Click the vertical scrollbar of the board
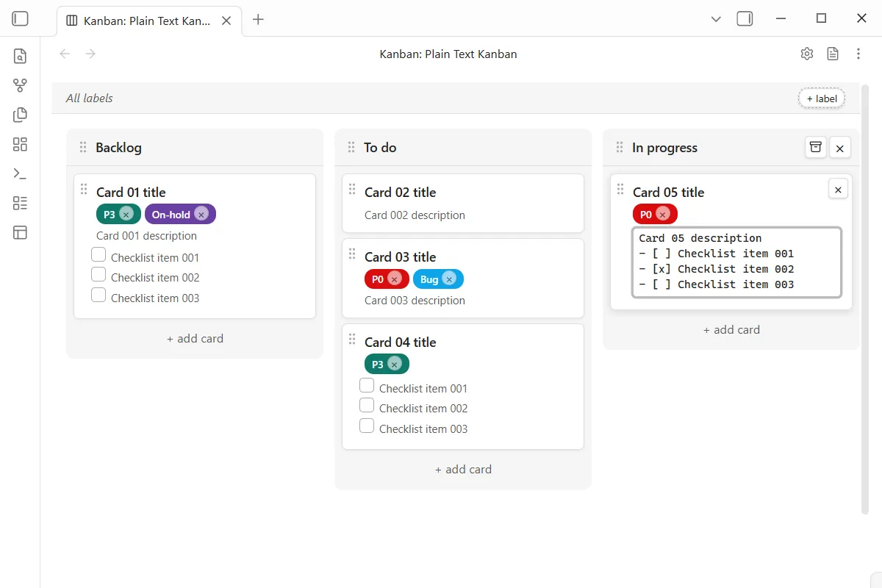This screenshot has width=882, height=588. [865, 300]
